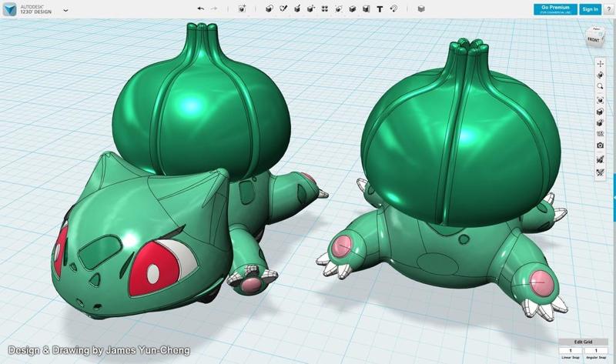
Task: Click the Undo arrow in the toolbar
Action: (x=201, y=8)
